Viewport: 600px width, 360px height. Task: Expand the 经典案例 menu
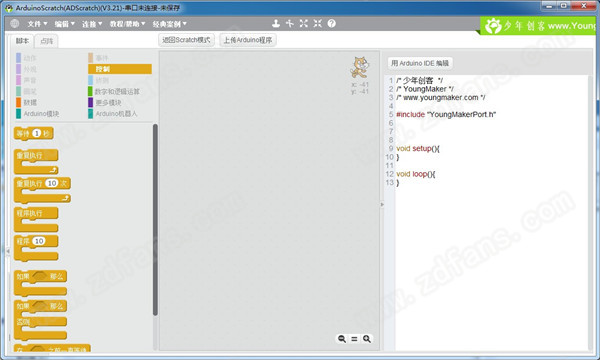[x=170, y=24]
